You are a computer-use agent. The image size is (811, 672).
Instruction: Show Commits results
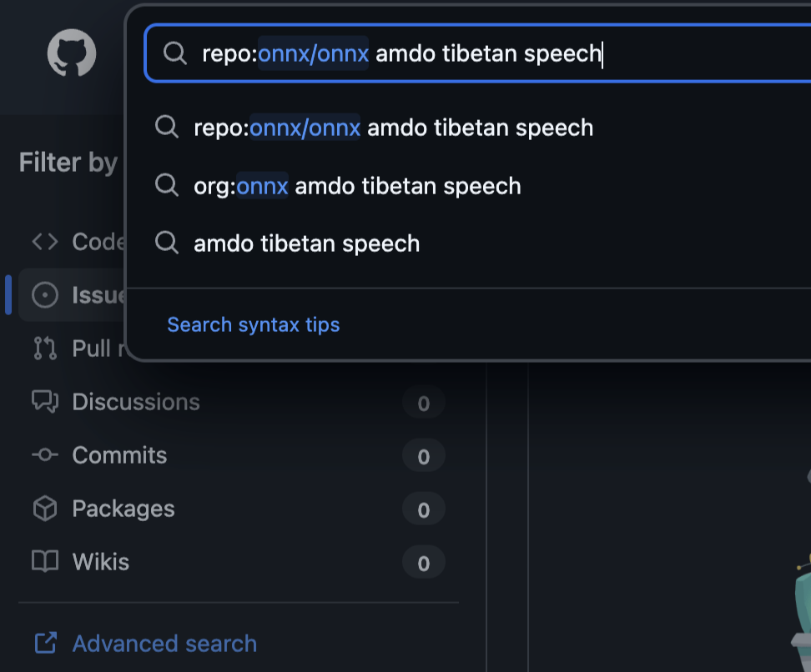(x=119, y=455)
